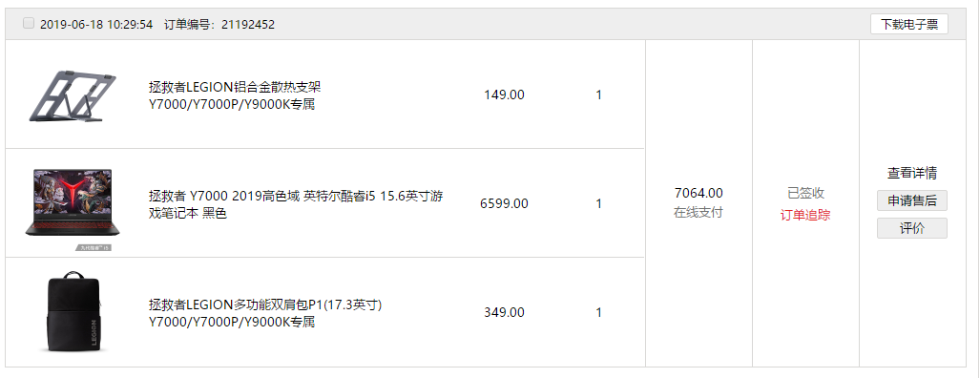Open the red 订单追踪 tracking link
Screen dimensions: 980x378
point(805,215)
